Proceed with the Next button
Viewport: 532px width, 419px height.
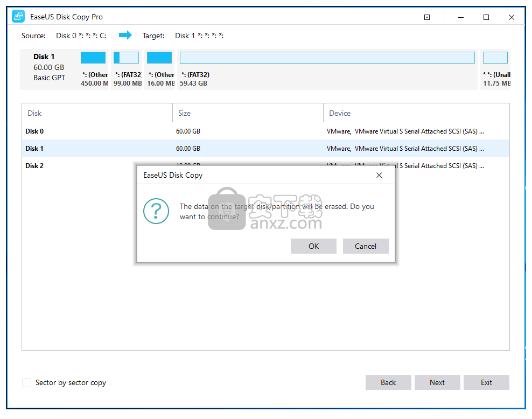tap(437, 382)
